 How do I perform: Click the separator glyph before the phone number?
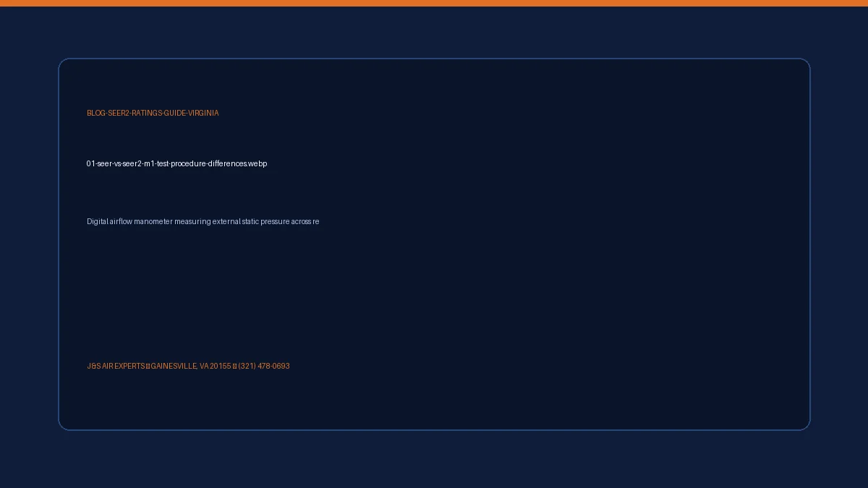point(235,366)
